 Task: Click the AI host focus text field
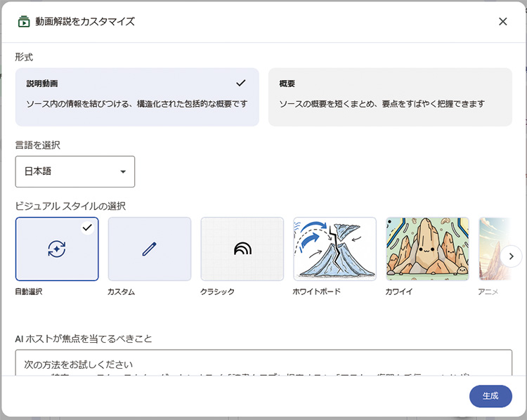pyautogui.click(x=263, y=363)
